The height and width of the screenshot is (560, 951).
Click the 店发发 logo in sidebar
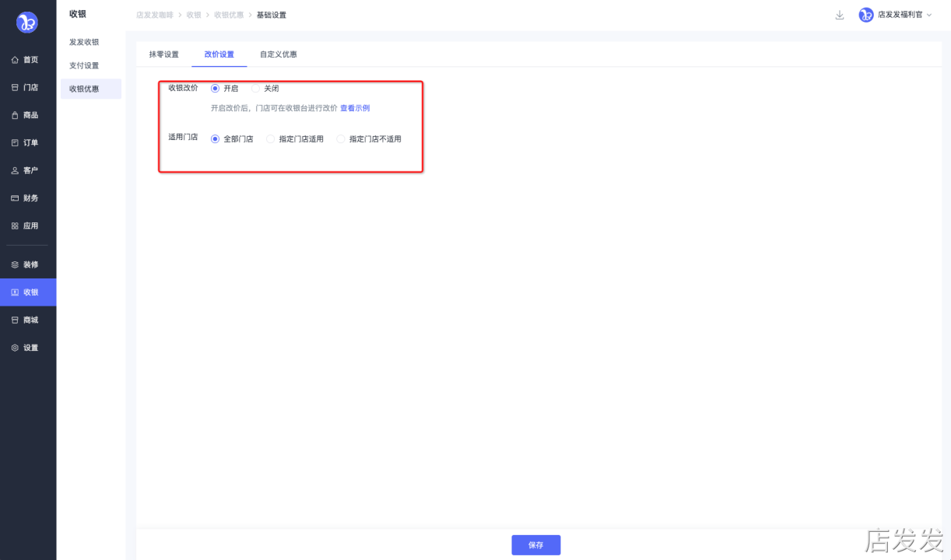click(x=27, y=23)
